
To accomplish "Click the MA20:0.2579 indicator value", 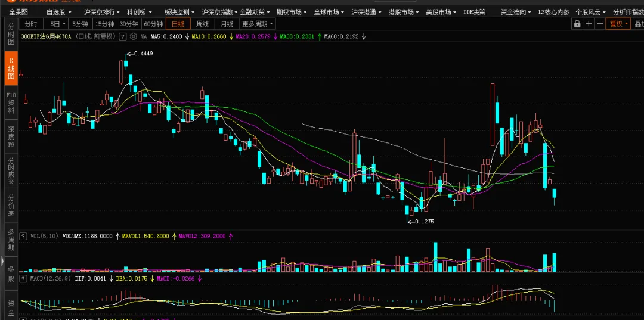I will [x=253, y=36].
